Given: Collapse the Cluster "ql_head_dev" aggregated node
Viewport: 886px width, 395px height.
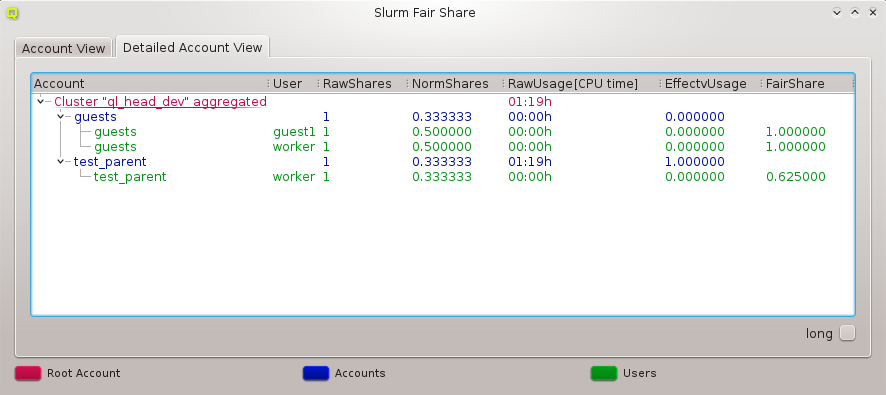Looking at the screenshot, I should point(40,102).
